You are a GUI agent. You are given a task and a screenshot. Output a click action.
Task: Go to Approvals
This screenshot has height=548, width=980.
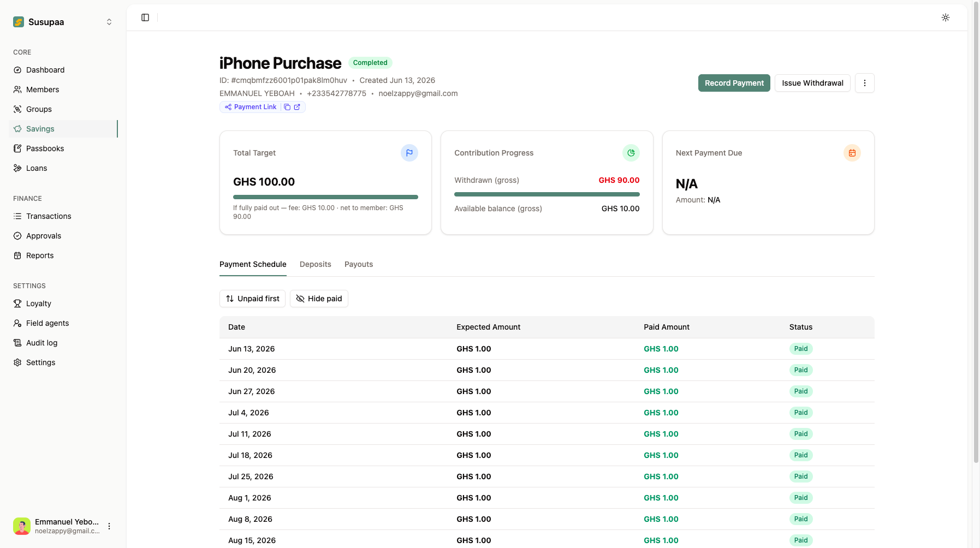click(63, 236)
